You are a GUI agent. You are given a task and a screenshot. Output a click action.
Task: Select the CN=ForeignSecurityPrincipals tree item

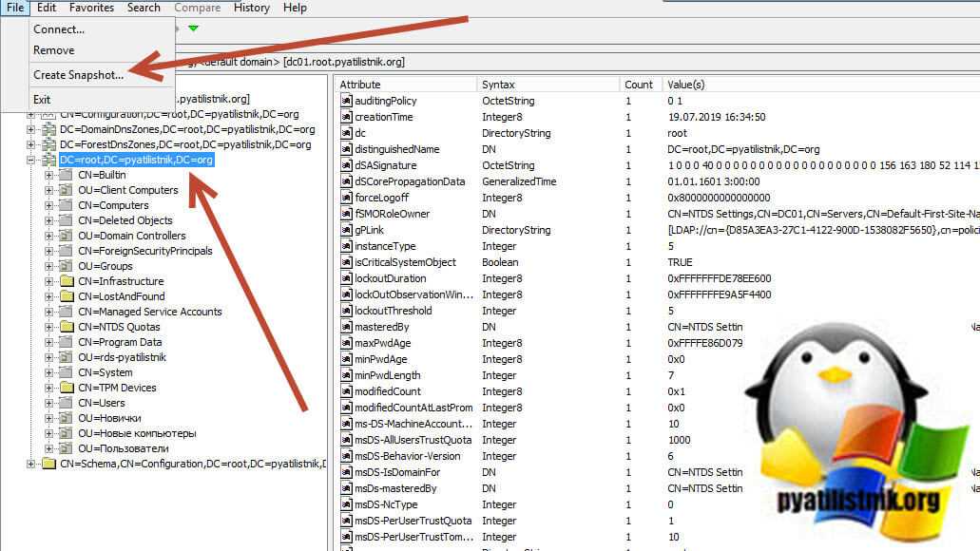145,251
